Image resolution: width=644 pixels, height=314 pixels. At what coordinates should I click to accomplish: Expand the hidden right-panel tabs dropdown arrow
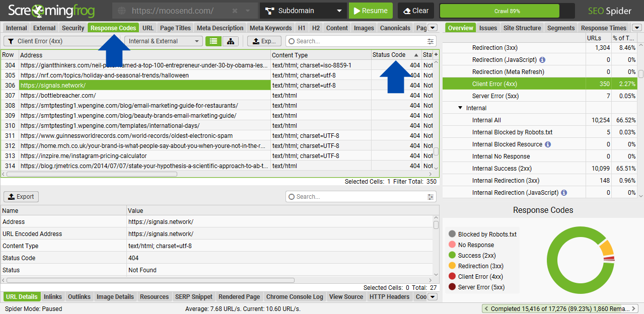pyautogui.click(x=637, y=28)
